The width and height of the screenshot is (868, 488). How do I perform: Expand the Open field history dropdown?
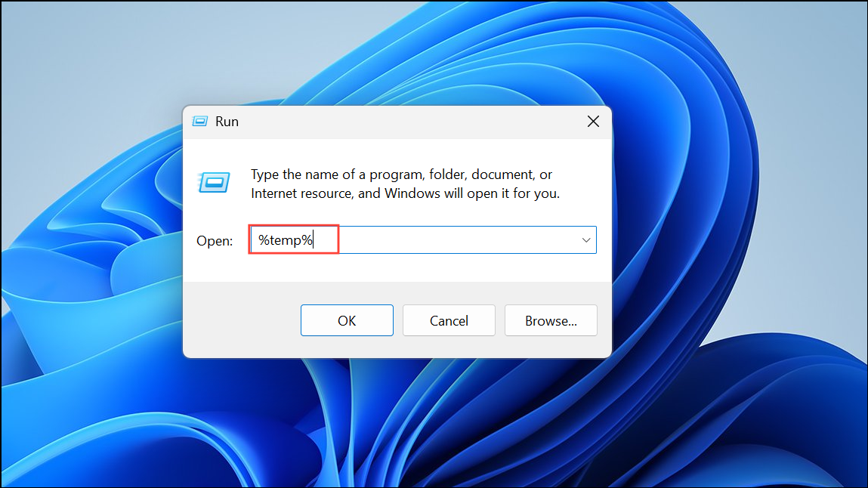585,240
